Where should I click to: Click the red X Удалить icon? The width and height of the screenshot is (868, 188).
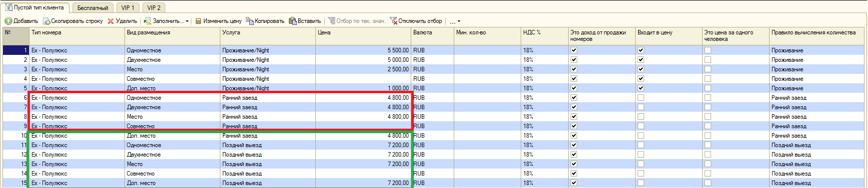pyautogui.click(x=111, y=21)
